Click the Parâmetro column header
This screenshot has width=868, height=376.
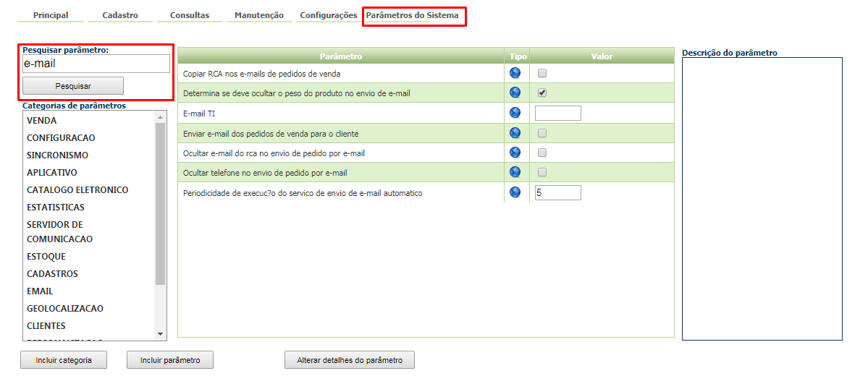click(x=341, y=56)
